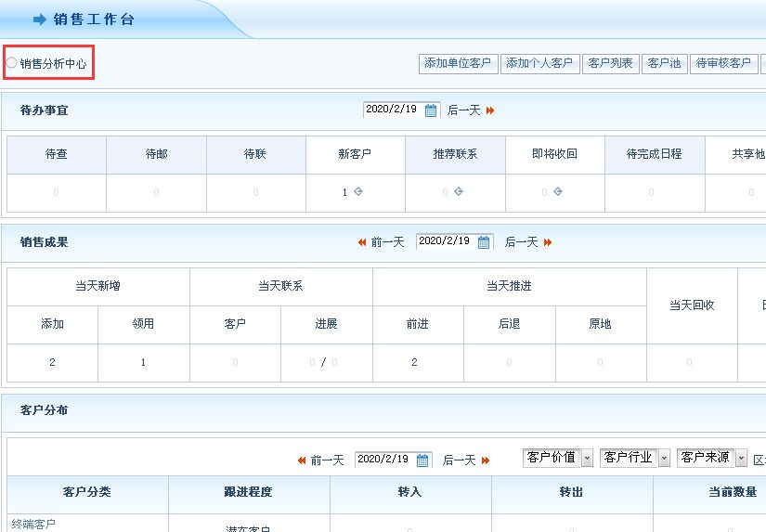Click detail arrow icon under 即将收回
This screenshot has height=532, width=766.
558,192
